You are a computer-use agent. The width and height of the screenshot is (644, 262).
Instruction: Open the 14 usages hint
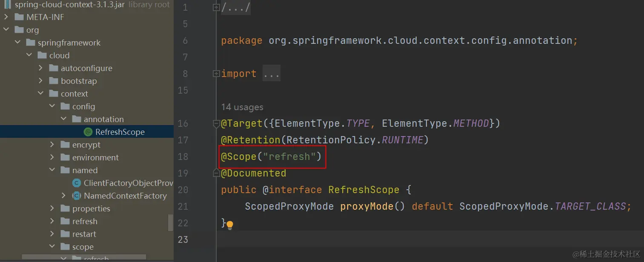[x=242, y=107]
